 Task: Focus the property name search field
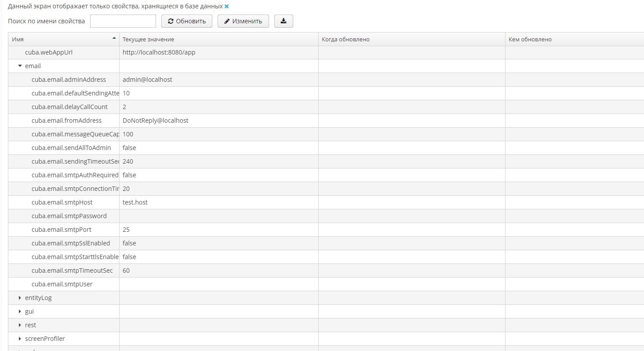pyautogui.click(x=123, y=21)
